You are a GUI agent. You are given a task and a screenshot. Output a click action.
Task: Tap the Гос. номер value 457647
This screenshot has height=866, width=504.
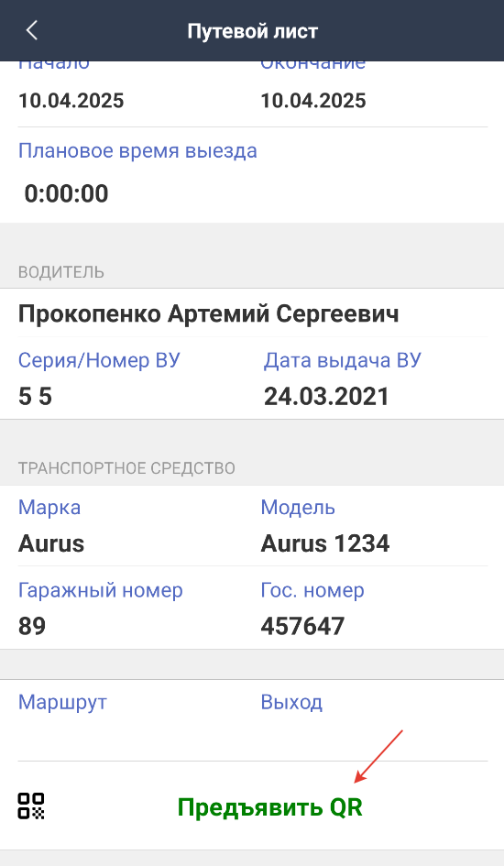(x=302, y=626)
